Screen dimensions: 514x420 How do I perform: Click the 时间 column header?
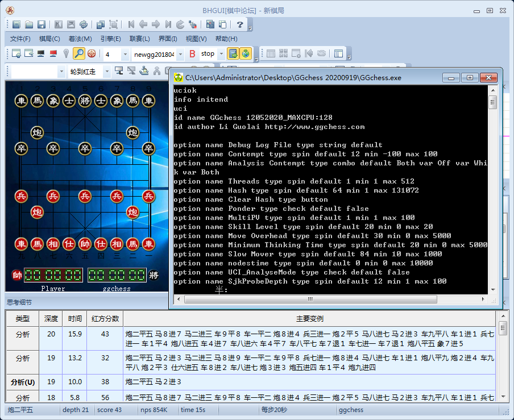[x=74, y=319]
